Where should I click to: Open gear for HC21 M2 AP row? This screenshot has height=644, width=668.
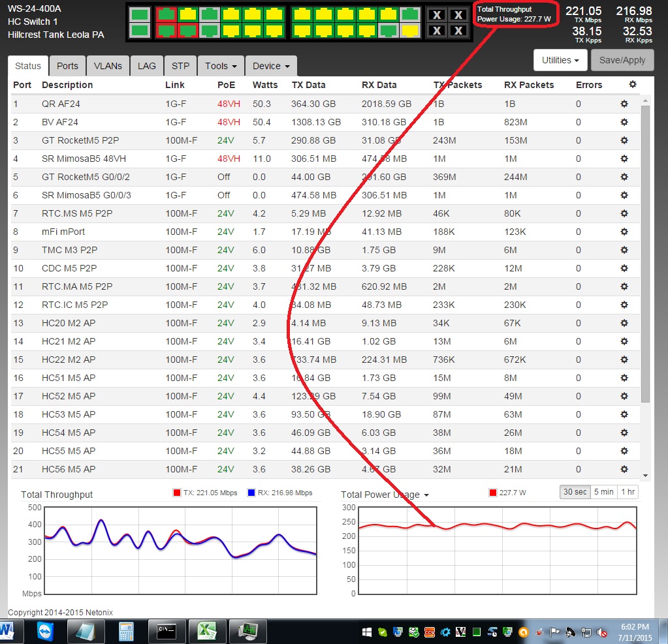[x=624, y=342]
